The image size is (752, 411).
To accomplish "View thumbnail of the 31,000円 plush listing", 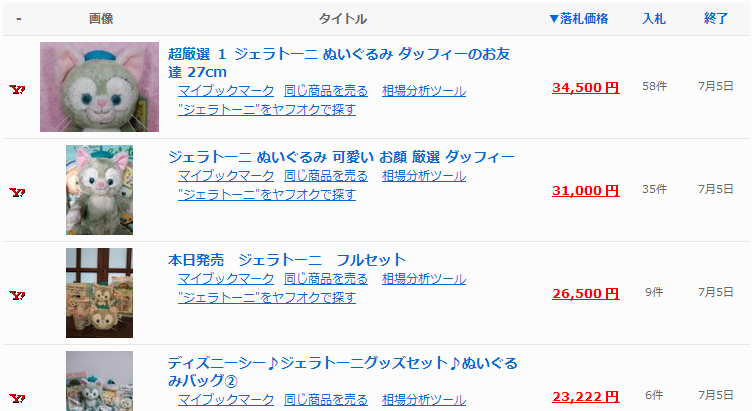I will 99,190.
